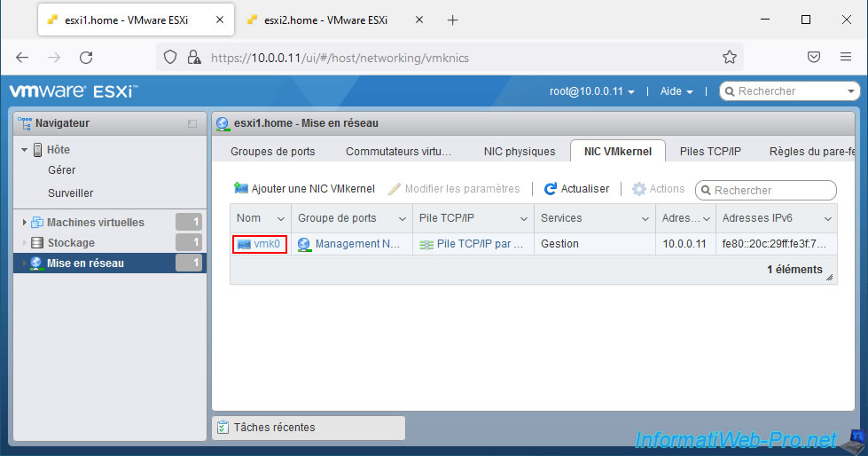Open the Management Network port group link
This screenshot has height=456, width=868.
click(x=357, y=244)
